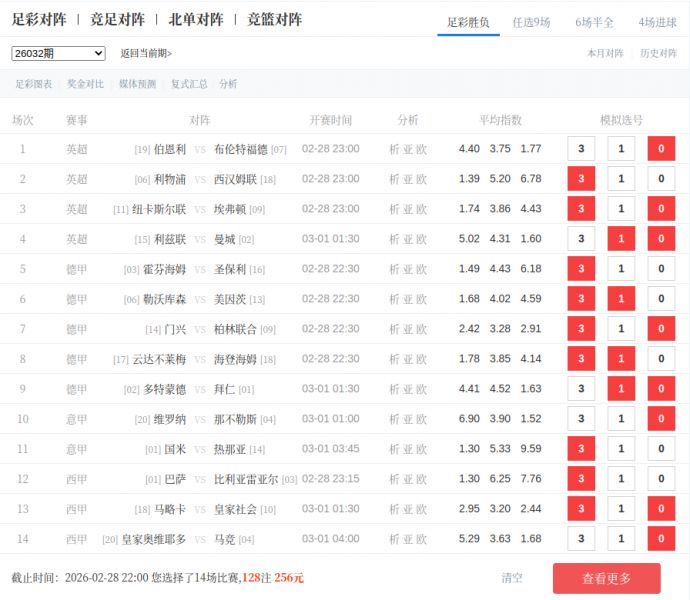Image resolution: width=690 pixels, height=600 pixels.
Task: Click the 返回当前期 link
Action: coord(146,53)
